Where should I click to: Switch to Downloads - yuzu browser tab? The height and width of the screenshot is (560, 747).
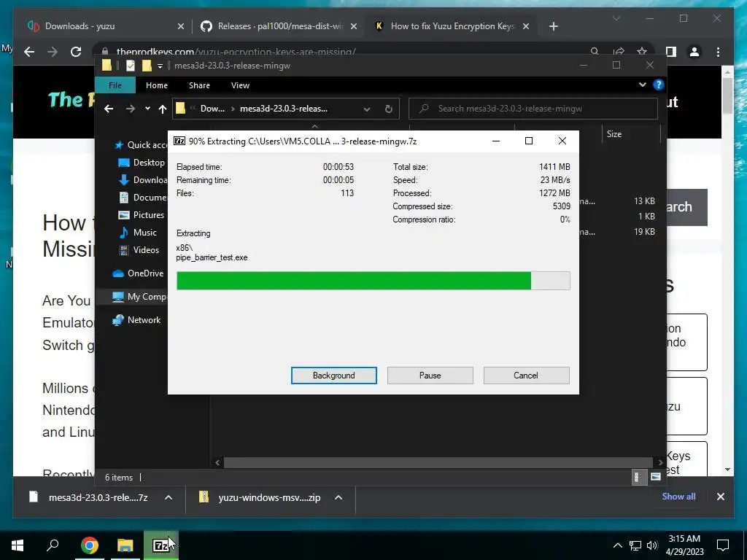click(105, 26)
